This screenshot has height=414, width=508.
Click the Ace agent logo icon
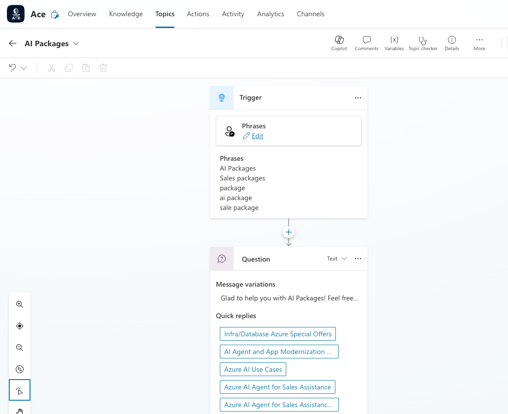[x=16, y=14]
